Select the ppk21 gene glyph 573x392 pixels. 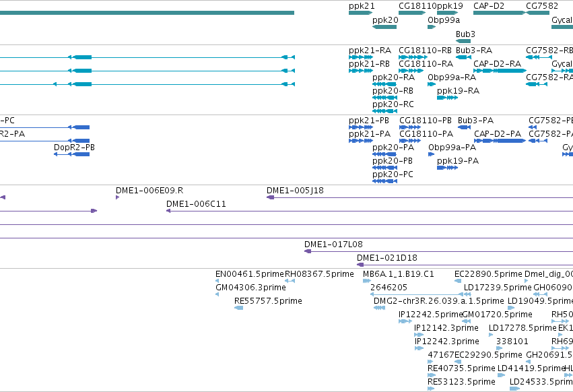[360, 13]
